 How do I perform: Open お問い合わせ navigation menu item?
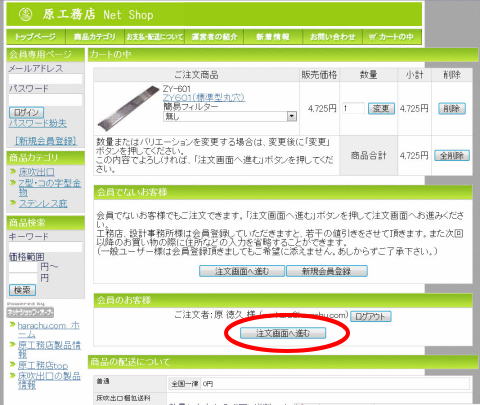click(332, 37)
